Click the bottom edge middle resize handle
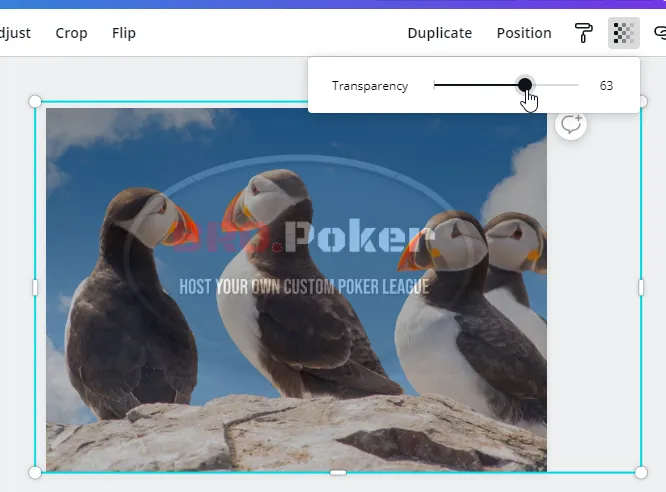This screenshot has height=492, width=666. click(x=338, y=472)
